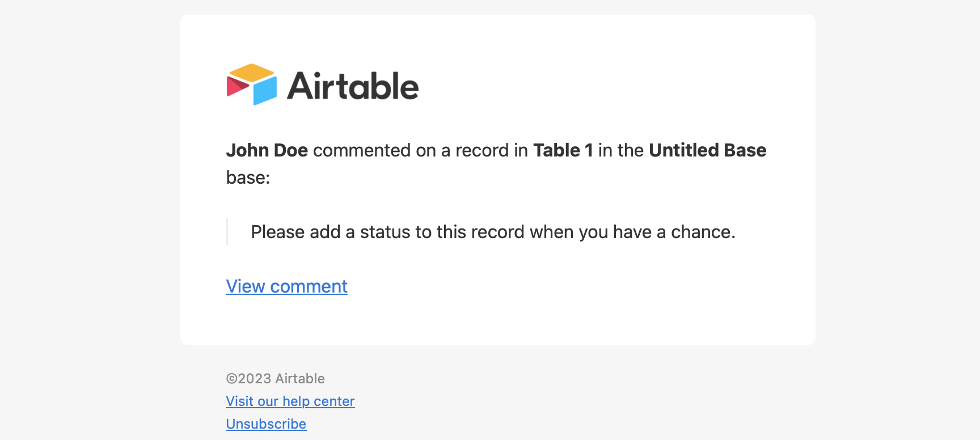980x440 pixels.
Task: Click the word "status" in the comment
Action: point(385,232)
